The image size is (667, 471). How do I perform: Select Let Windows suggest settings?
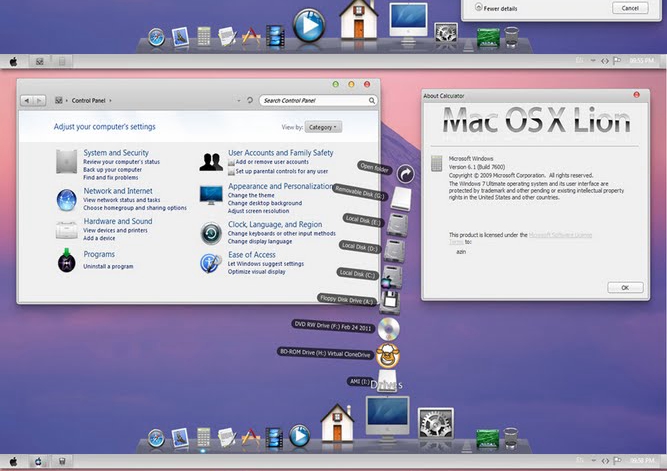click(266, 264)
